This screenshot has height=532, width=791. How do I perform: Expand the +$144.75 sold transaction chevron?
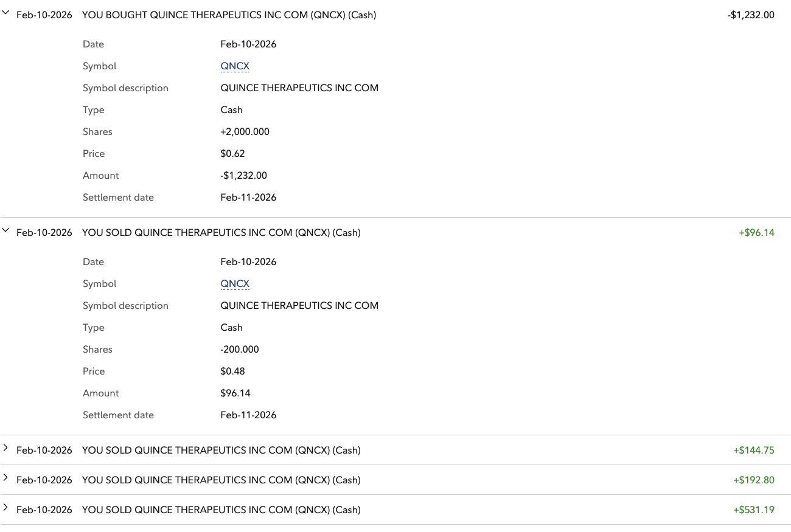coord(6,448)
